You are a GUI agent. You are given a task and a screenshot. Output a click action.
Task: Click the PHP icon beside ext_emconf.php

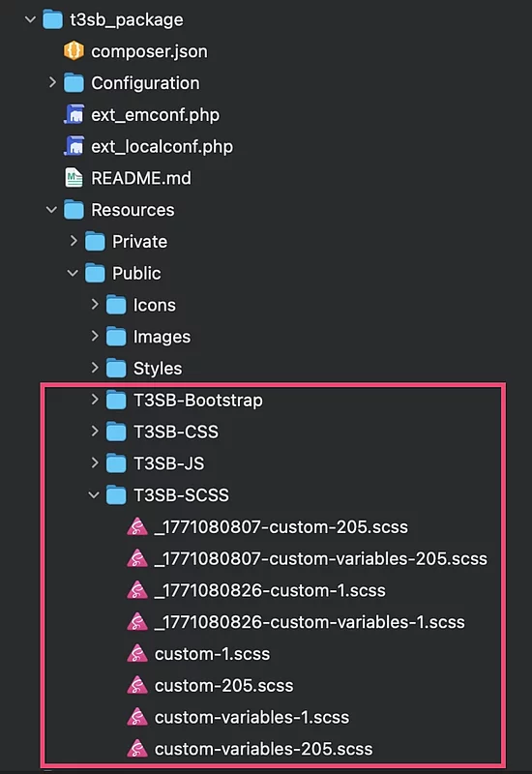74,114
